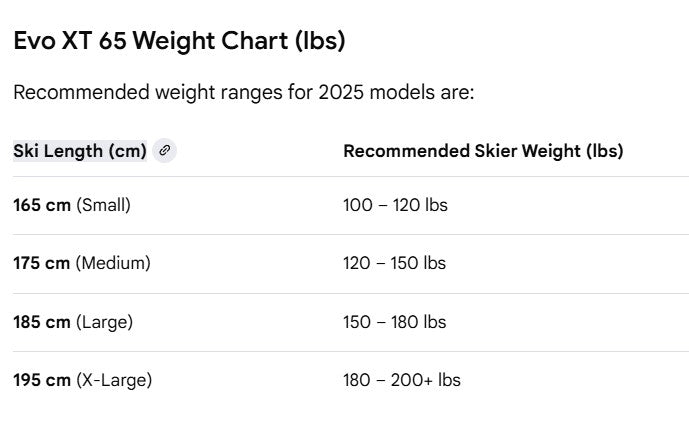Select the '150 – 180 lbs' weight cell

(x=395, y=322)
